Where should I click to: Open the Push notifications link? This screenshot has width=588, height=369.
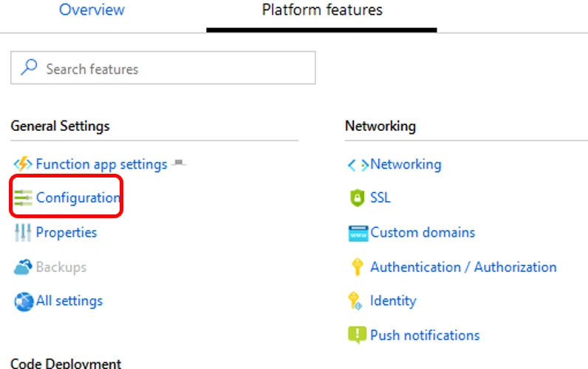point(425,335)
